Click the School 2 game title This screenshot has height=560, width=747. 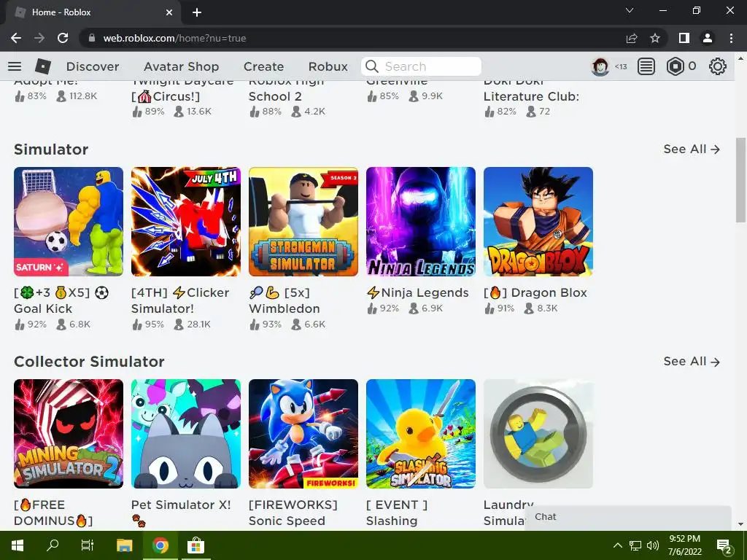coord(275,96)
